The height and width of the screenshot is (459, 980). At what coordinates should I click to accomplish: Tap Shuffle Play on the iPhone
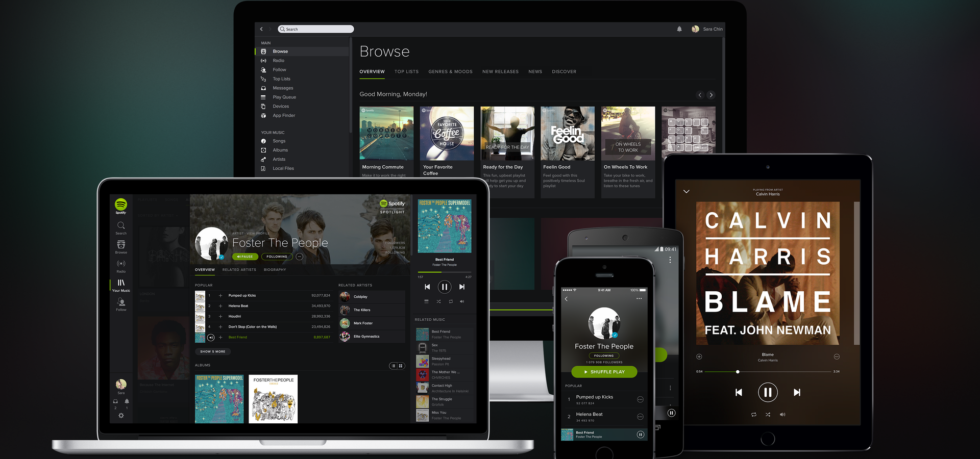pyautogui.click(x=604, y=372)
